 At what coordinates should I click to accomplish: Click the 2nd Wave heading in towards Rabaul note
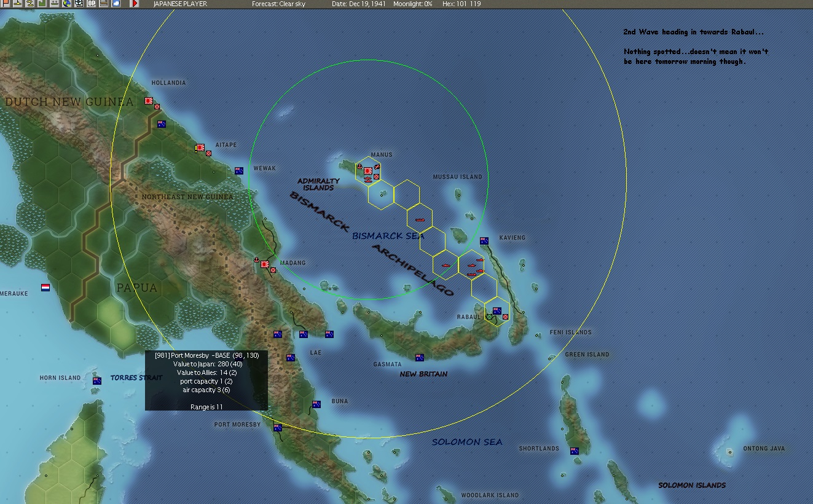point(694,32)
